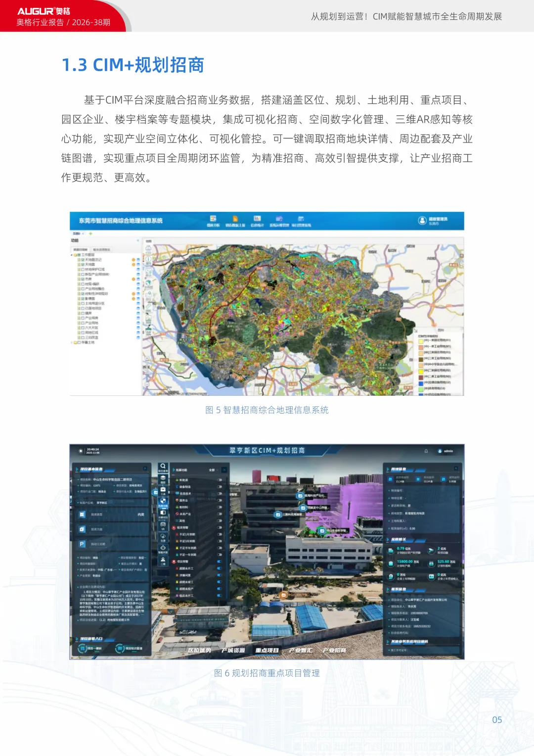Image resolution: width=534 pixels, height=756 pixels.
Task: Open the 全部 filter dropdown in 拓展功能
Action: 213,470
